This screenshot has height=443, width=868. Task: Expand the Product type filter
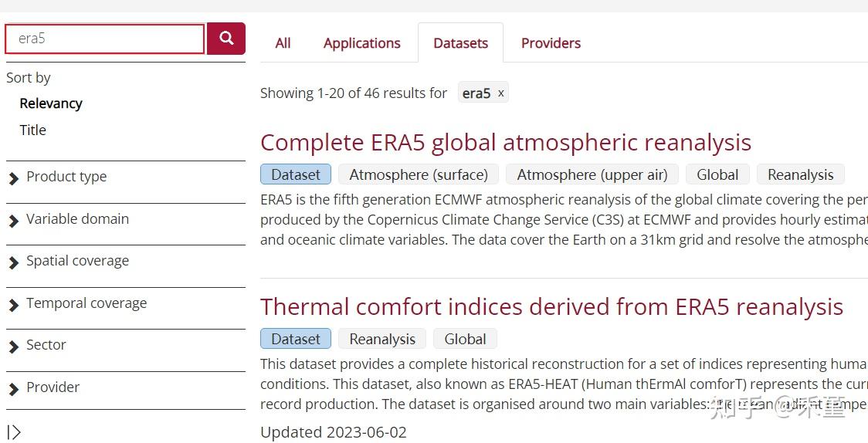coord(66,177)
